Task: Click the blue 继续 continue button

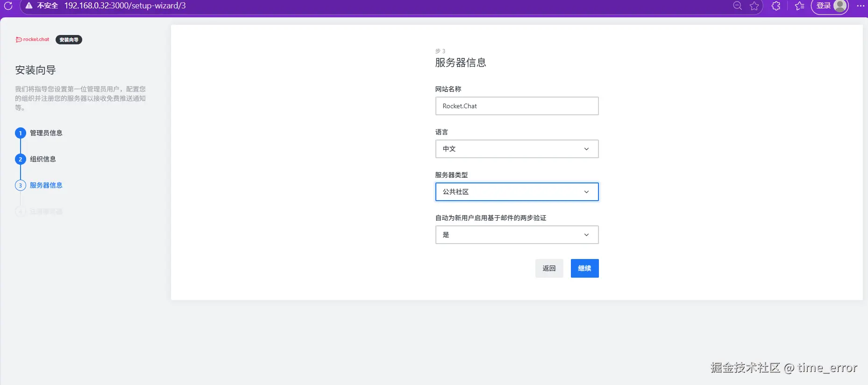Action: click(584, 268)
